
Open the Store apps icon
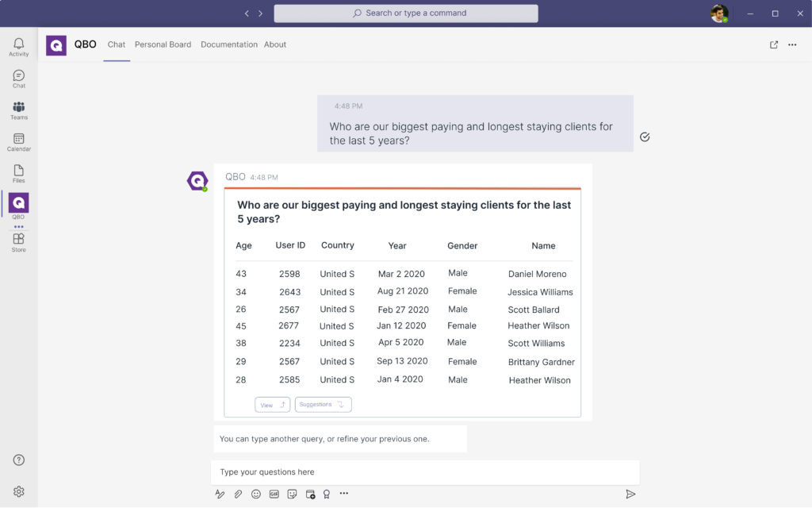19,242
